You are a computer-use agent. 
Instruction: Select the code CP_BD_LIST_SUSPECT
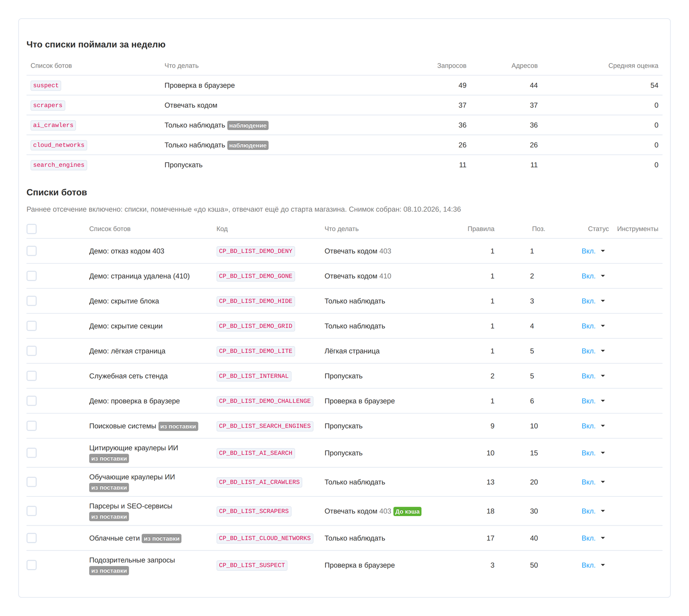point(252,565)
